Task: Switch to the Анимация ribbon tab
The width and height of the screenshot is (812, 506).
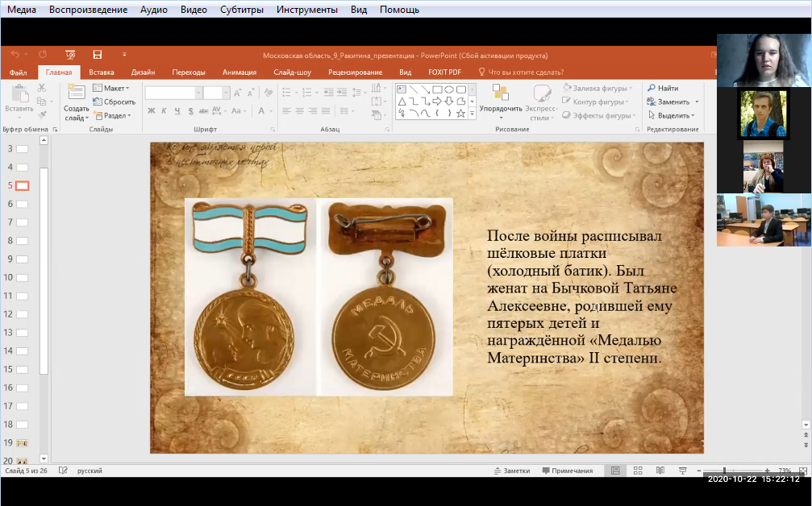Action: pos(239,72)
